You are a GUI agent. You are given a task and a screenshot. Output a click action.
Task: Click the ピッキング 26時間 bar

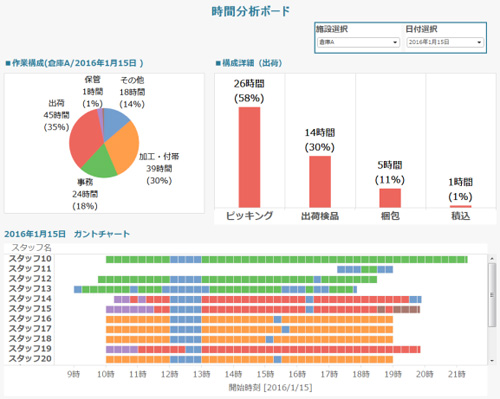click(249, 157)
